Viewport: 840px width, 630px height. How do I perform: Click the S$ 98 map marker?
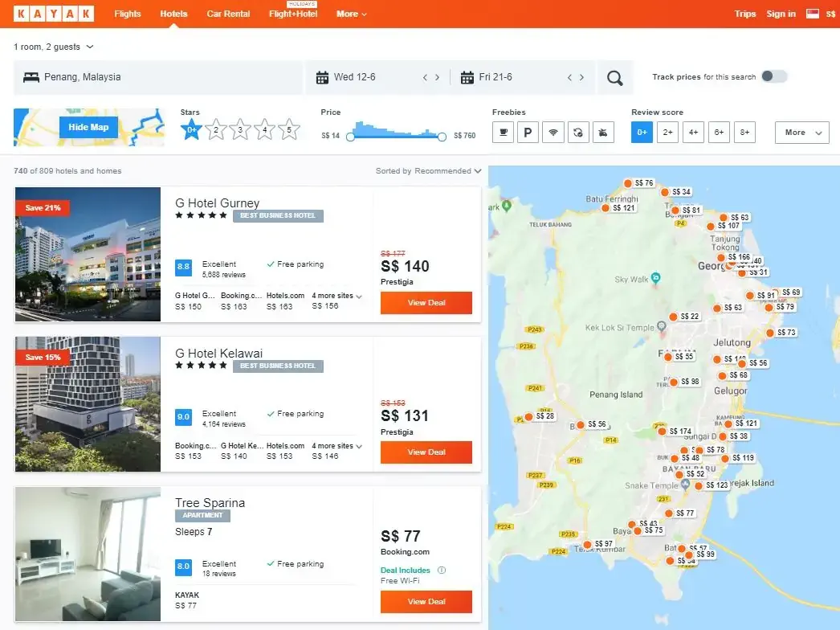click(685, 381)
